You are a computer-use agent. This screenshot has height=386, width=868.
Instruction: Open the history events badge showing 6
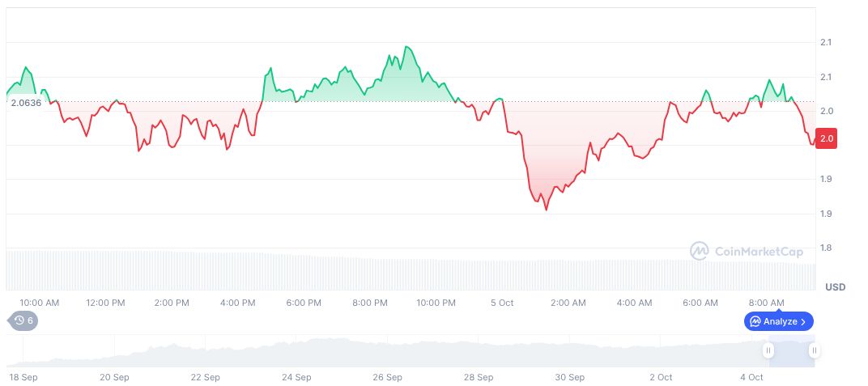23,320
